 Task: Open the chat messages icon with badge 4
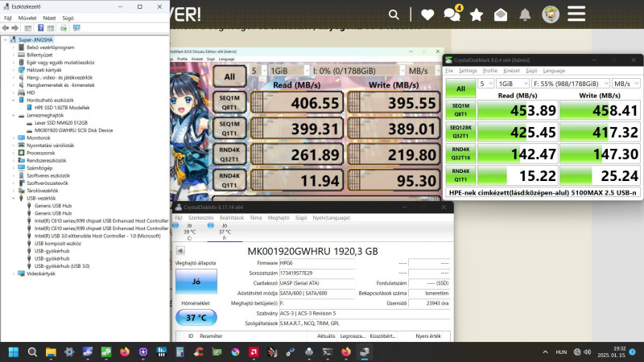click(x=452, y=14)
